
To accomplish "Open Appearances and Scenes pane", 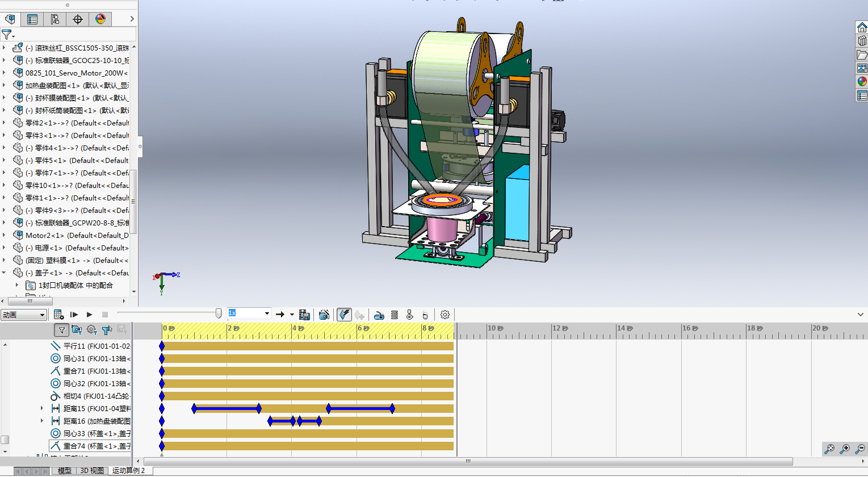I will pos(862,82).
